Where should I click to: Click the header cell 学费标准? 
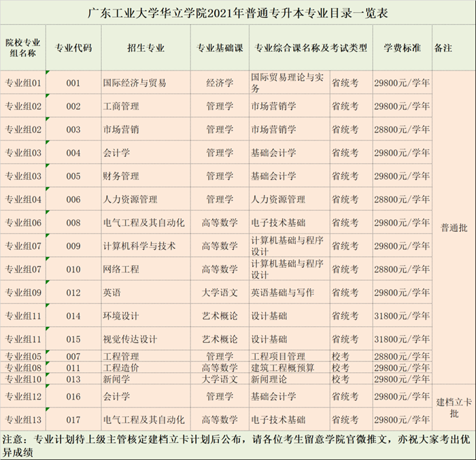pyautogui.click(x=403, y=48)
